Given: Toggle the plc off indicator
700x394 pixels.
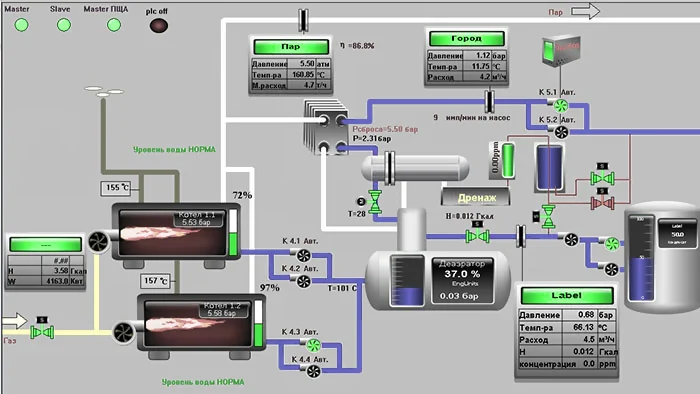Looking at the screenshot, I should point(158,25).
